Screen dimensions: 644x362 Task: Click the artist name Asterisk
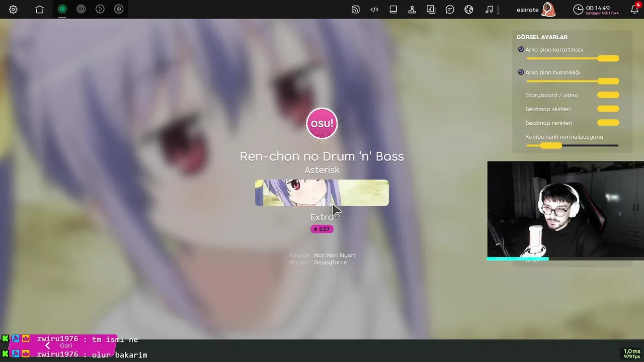pos(322,170)
